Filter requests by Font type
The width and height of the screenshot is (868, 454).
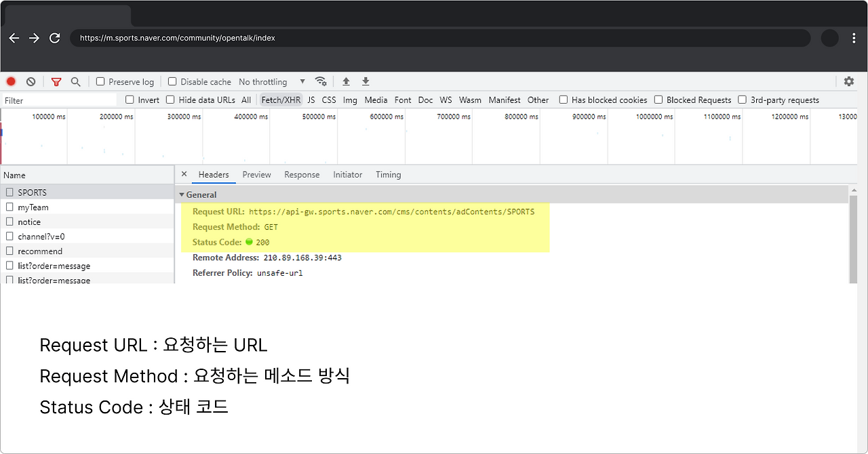[x=403, y=100]
